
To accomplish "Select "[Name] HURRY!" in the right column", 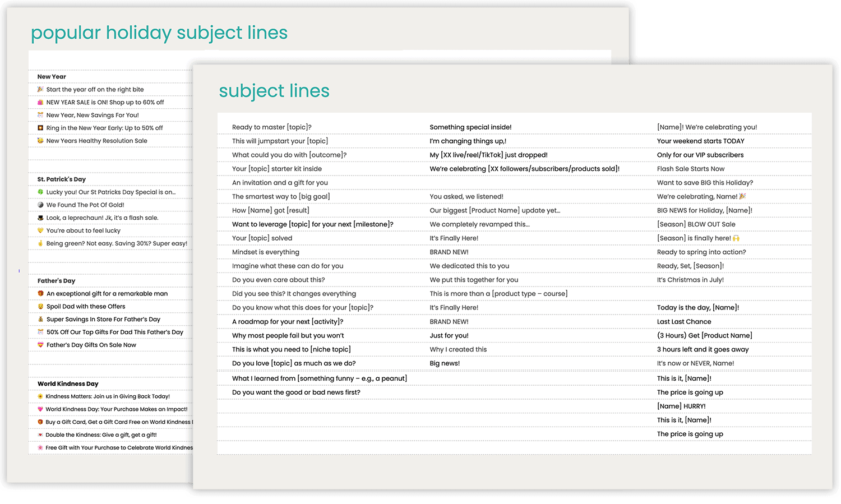I will coord(682,405).
